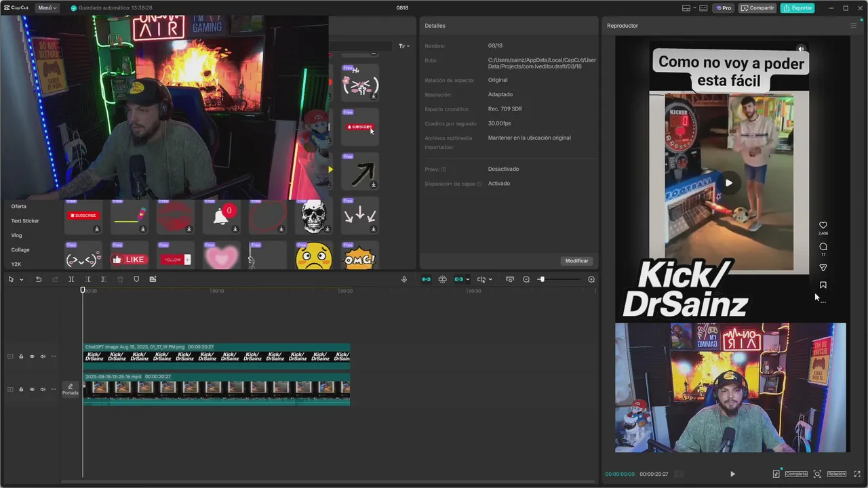
Task: Click the red SUBSCRIBE sticker thumbnail
Action: coord(84,216)
